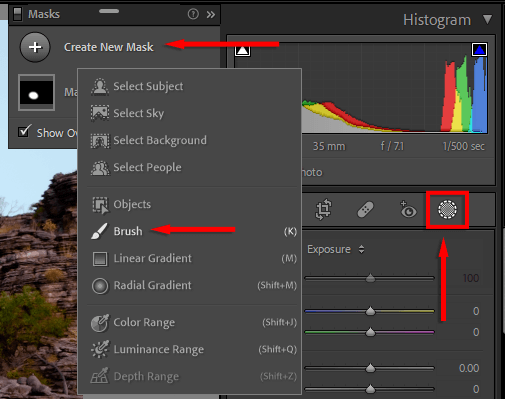Open the Red Eye correction tool
Screen dimensions: 505x399
tap(408, 209)
